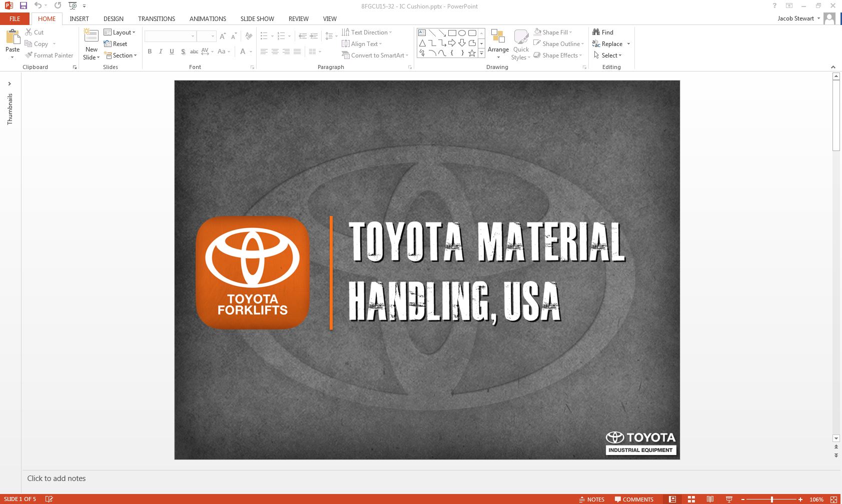The image size is (842, 504).
Task: Switch to Reading View
Action: coord(710,499)
